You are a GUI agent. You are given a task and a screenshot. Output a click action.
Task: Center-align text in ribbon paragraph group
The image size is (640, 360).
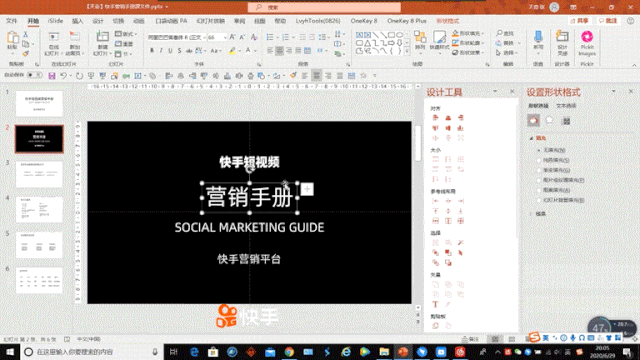click(x=280, y=51)
